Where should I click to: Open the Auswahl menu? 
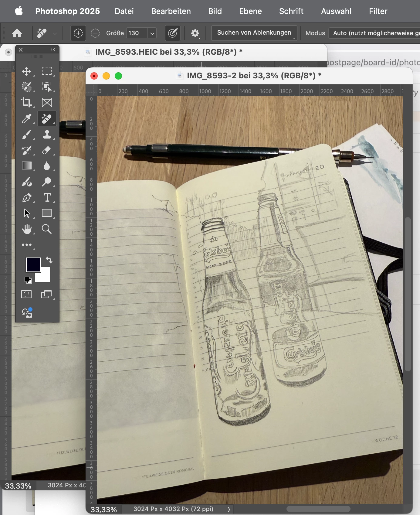336,11
